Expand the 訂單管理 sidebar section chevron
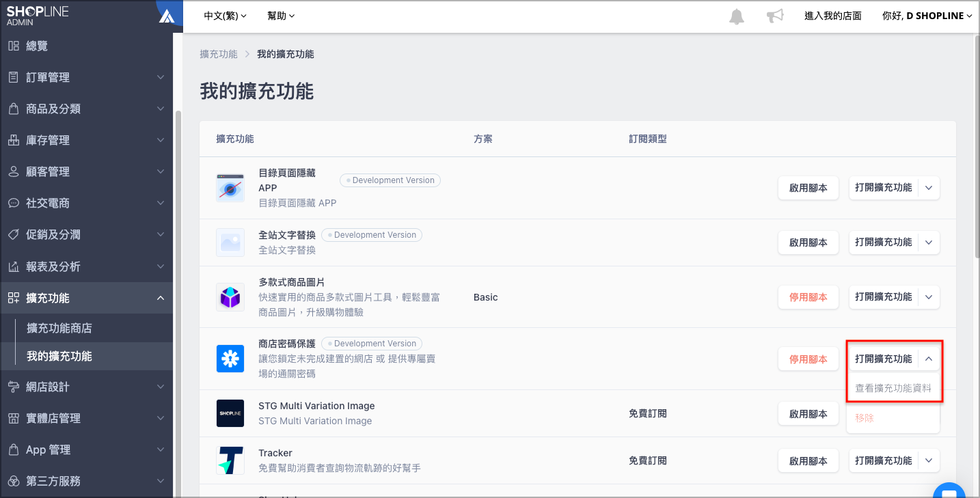This screenshot has width=980, height=498. [x=161, y=77]
